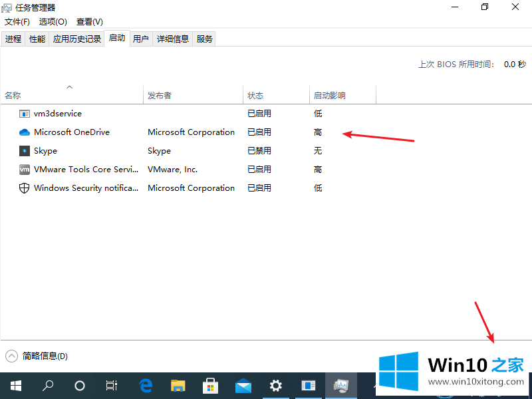
Task: Sort by 启动影响 column header
Action: [342, 94]
